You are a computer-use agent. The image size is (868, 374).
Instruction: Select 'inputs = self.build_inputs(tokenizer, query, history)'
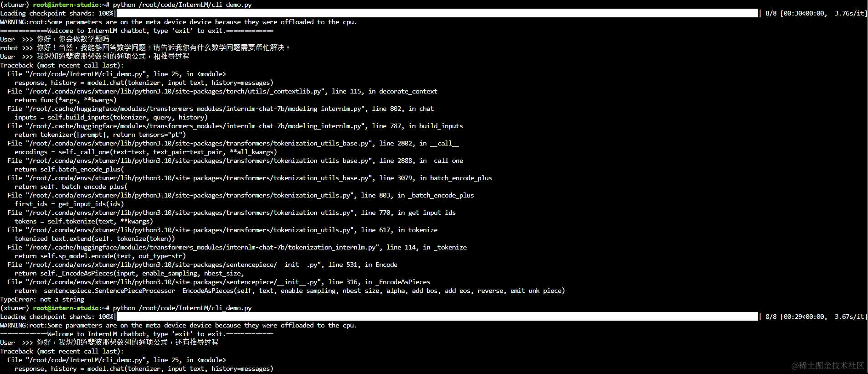[111, 117]
